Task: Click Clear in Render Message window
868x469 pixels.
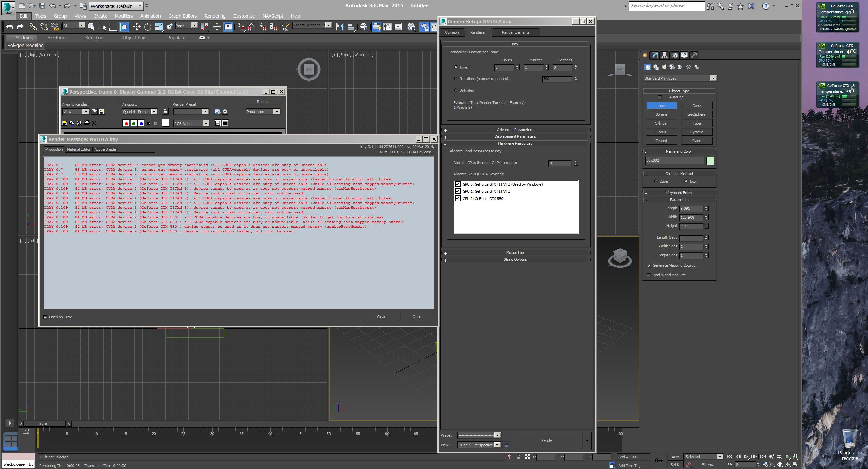Action: click(x=381, y=317)
